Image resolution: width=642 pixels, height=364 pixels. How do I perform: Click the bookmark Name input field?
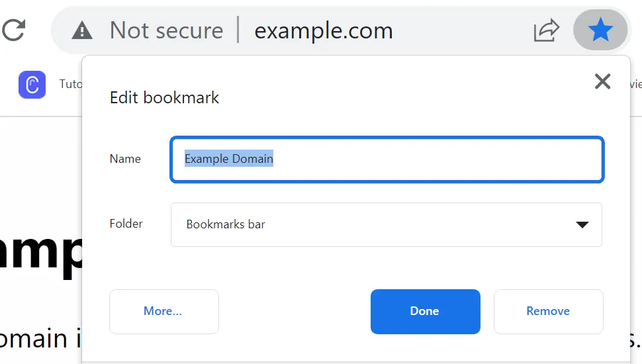pos(387,159)
